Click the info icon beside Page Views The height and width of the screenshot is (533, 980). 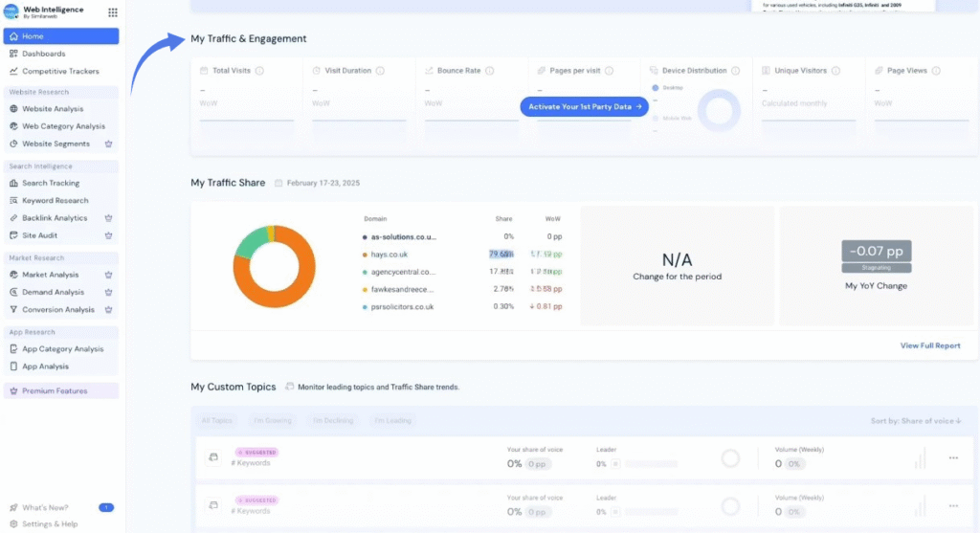click(x=935, y=71)
